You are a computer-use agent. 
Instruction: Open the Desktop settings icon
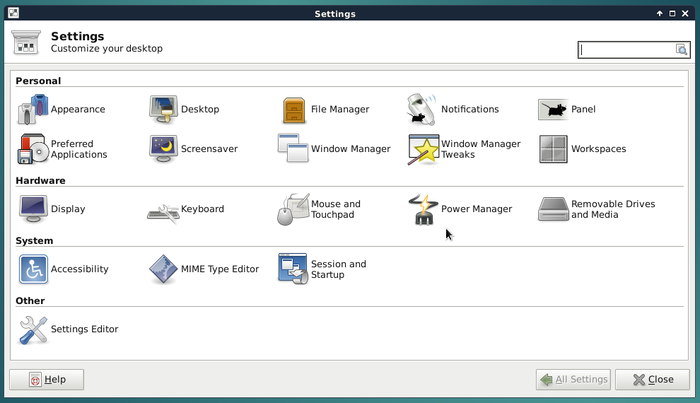[x=163, y=109]
